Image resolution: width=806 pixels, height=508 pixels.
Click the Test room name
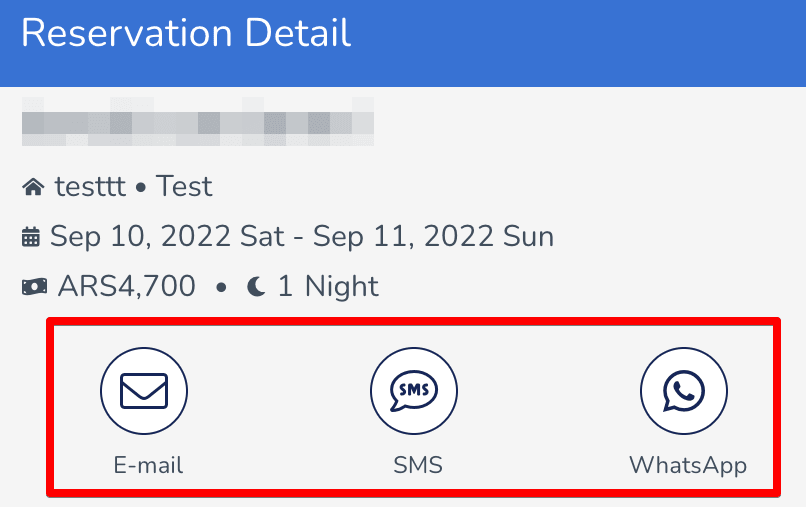point(184,186)
